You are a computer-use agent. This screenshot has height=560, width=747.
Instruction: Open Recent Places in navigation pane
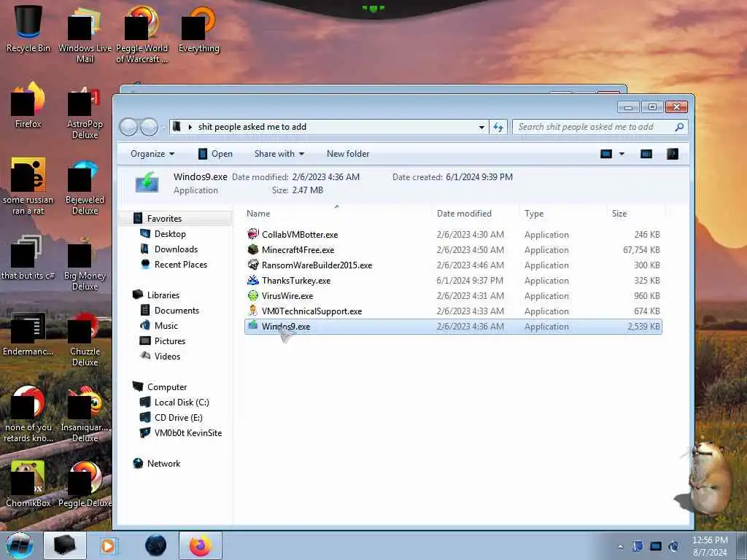181,264
